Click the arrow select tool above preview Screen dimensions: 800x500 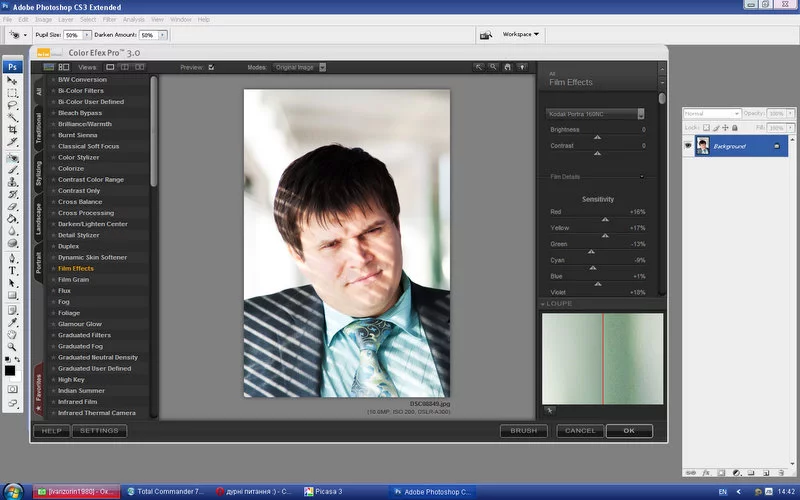(479, 67)
